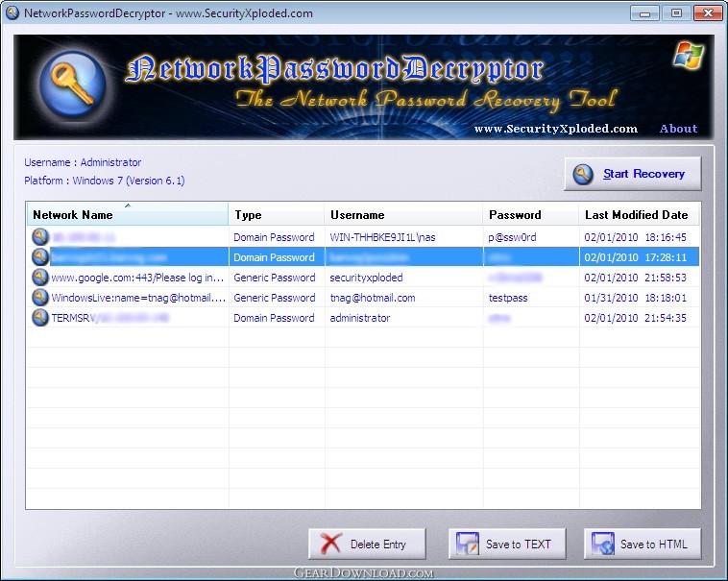
Task: Maximize the NetworkPasswordDecryptor window
Action: 676,13
